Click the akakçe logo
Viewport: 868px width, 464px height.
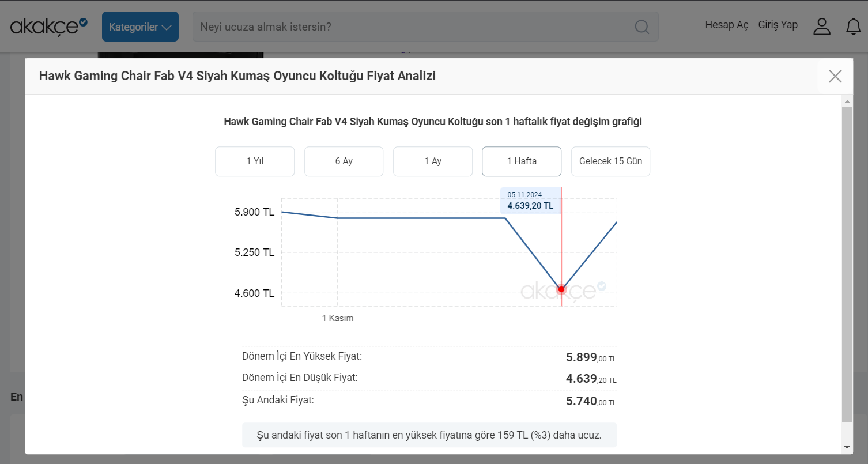click(48, 26)
